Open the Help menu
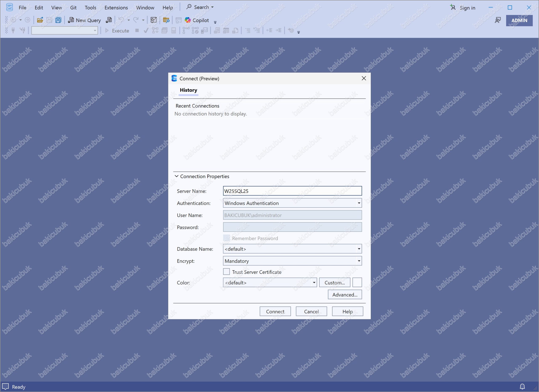This screenshot has height=392, width=539. tap(168, 8)
